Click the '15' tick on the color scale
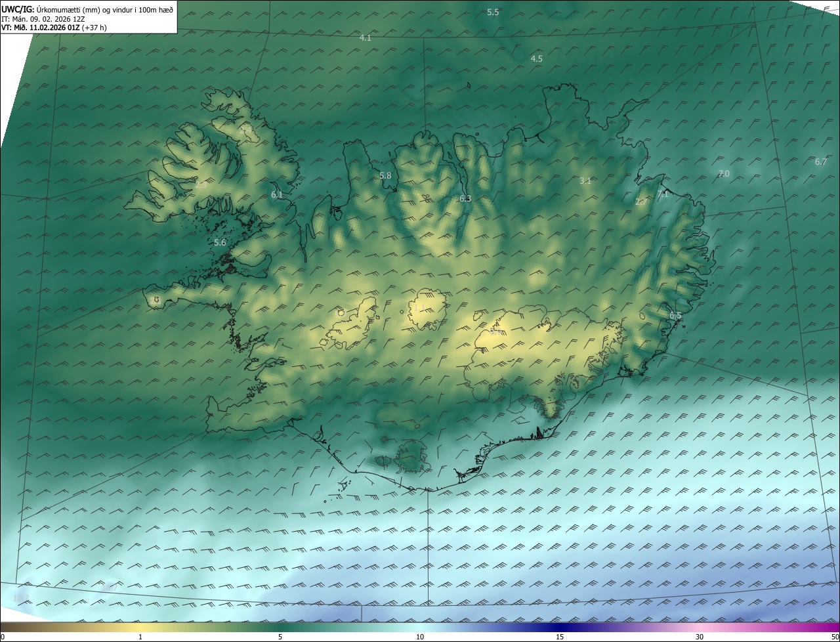Screen dimensions: 840x642 pyautogui.click(x=560, y=637)
